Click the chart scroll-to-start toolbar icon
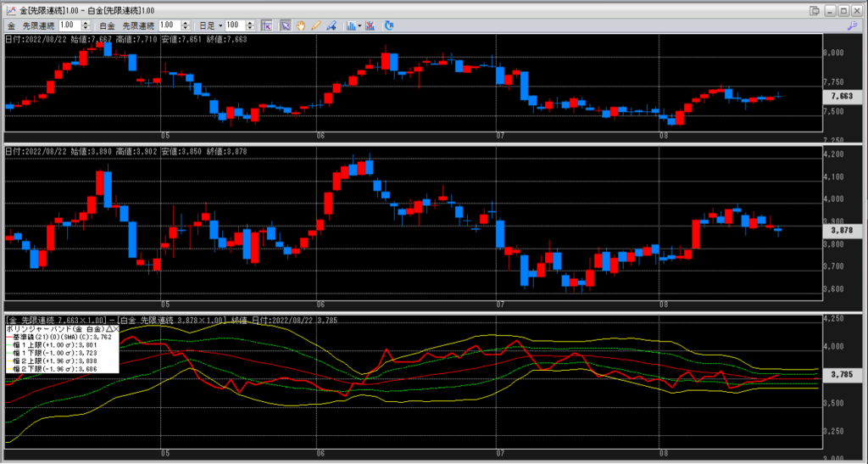 coord(266,25)
